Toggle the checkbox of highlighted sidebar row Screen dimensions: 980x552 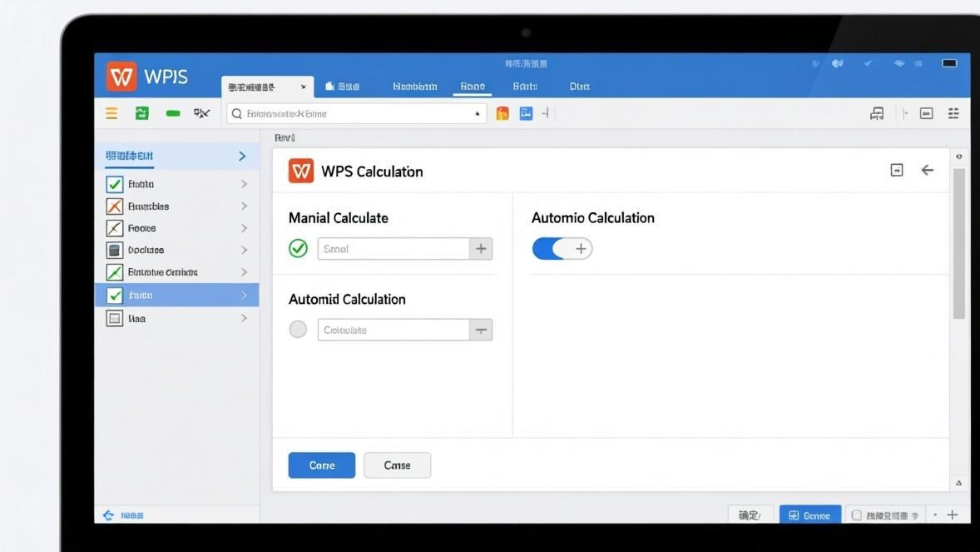[x=114, y=296]
